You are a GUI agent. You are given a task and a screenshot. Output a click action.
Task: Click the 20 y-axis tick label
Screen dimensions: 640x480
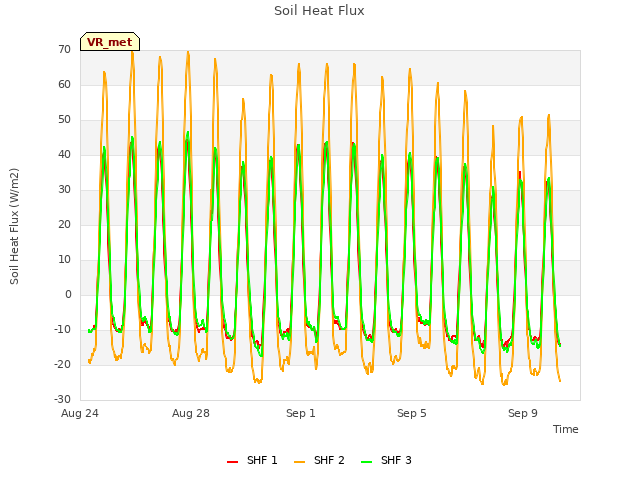[64, 224]
